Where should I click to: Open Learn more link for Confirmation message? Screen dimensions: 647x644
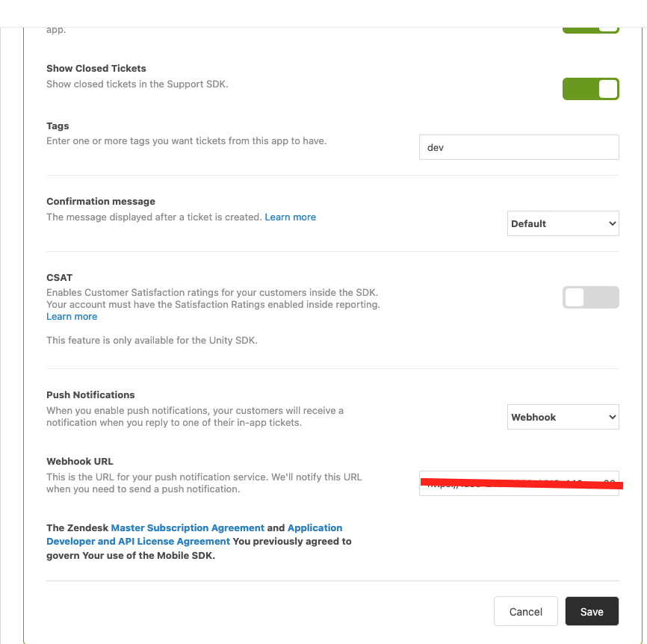(290, 217)
